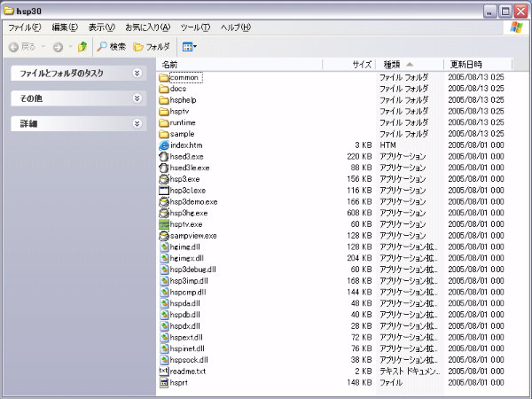Toggle the Folders (フォルダ) pane button
Image resolution: width=532 pixels, height=399 pixels.
pos(152,46)
